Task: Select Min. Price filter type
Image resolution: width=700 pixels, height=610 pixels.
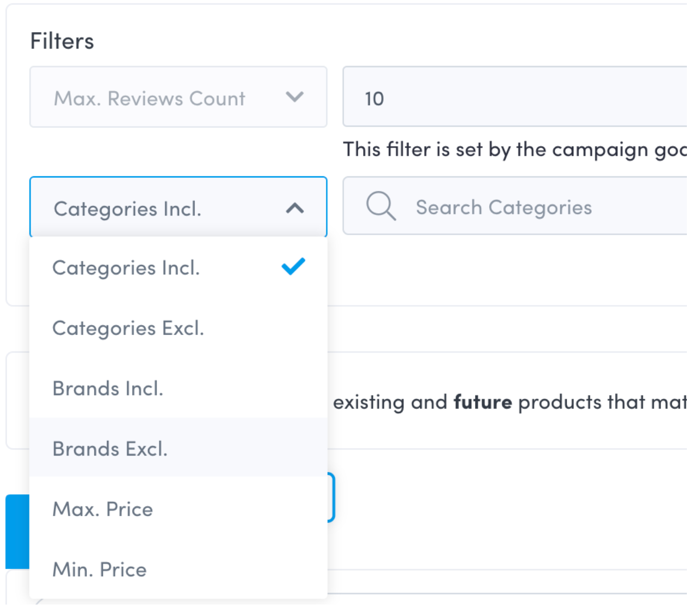Action: click(x=99, y=570)
